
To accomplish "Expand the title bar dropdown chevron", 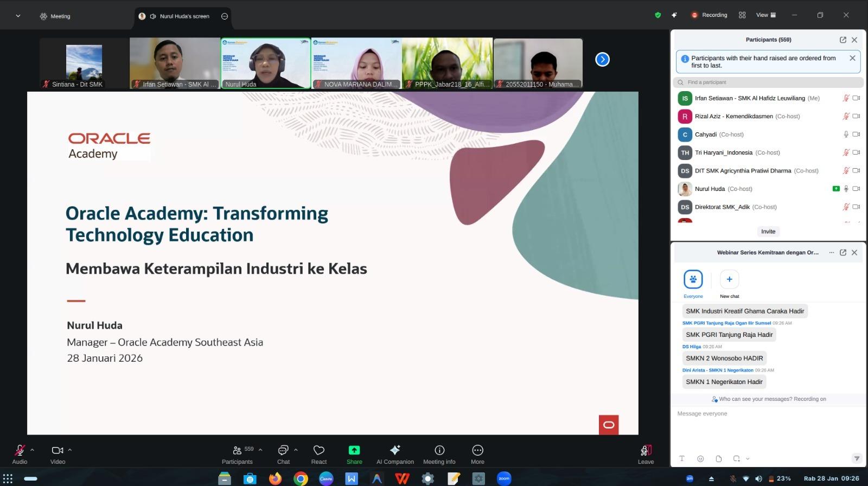I will pyautogui.click(x=18, y=16).
